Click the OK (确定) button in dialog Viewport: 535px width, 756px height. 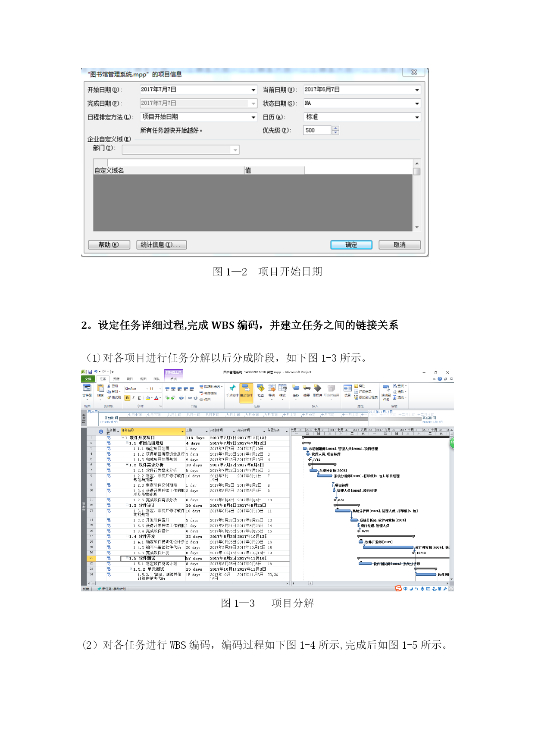tap(351, 245)
